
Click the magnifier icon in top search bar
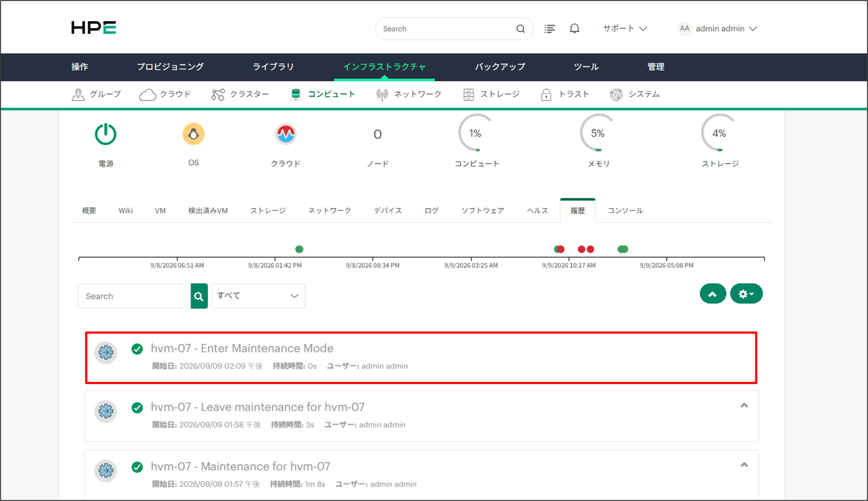click(x=520, y=29)
